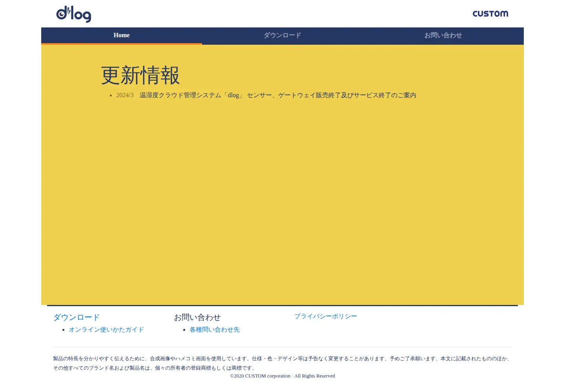Image resolution: width=565 pixels, height=392 pixels.
Task: Open the Home navigation tab
Action: tap(122, 35)
